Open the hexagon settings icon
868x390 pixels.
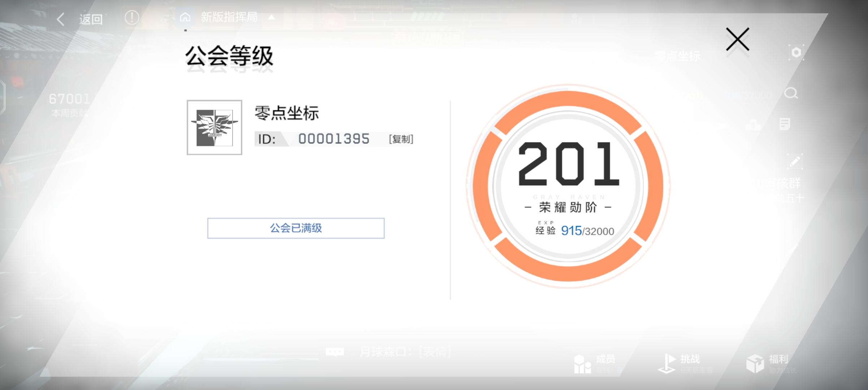[x=796, y=53]
